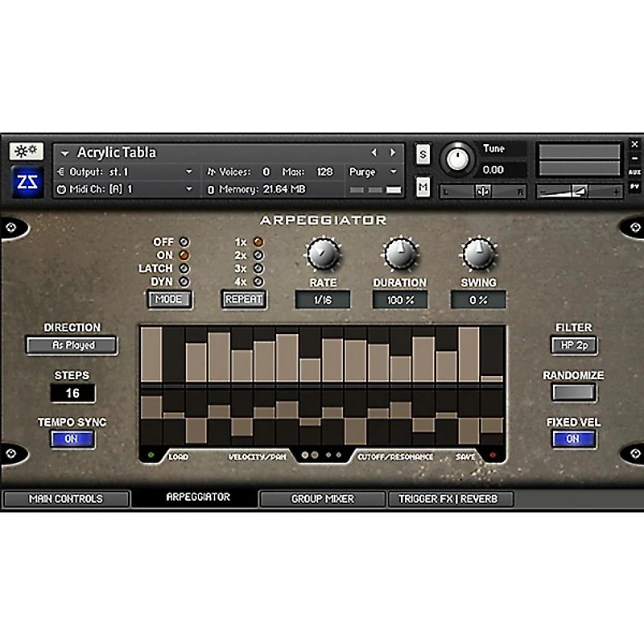Click the red Save indicator icon

coord(493,455)
